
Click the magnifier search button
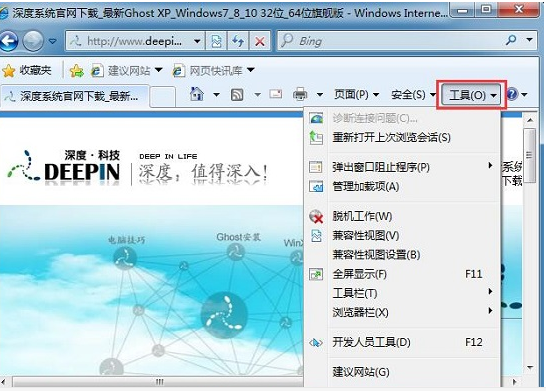(x=511, y=40)
